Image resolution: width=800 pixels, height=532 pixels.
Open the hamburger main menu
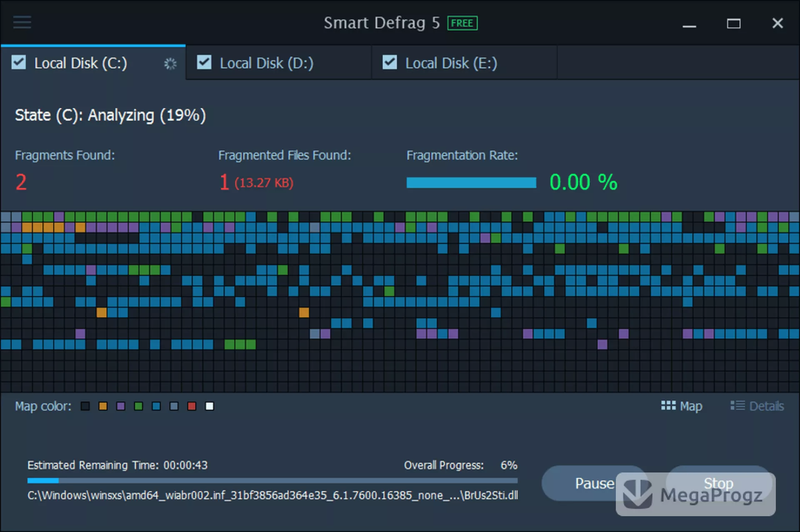pos(22,22)
